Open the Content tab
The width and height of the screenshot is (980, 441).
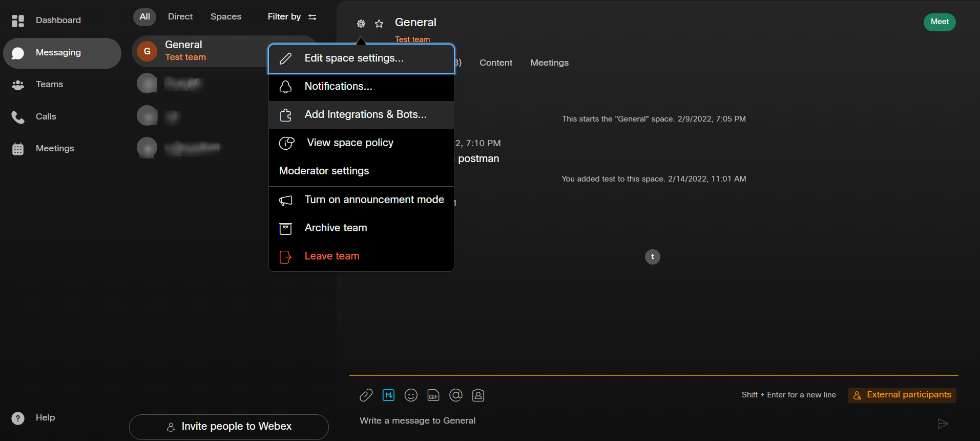[496, 63]
